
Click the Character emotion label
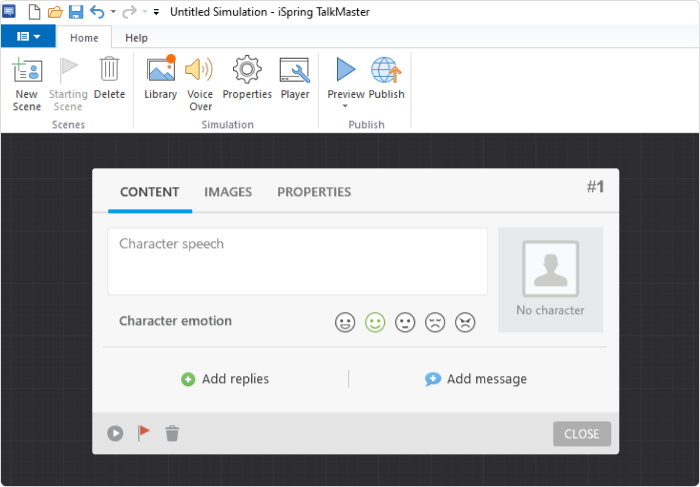[175, 321]
